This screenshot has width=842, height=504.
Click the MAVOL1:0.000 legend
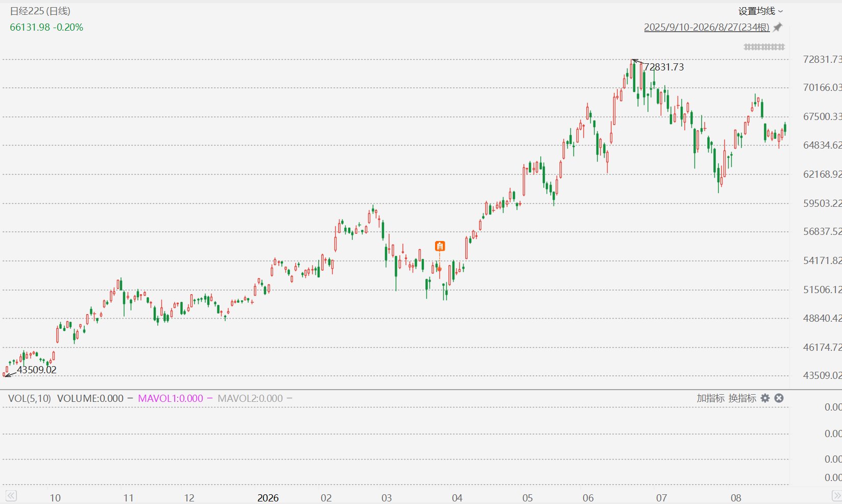171,398
